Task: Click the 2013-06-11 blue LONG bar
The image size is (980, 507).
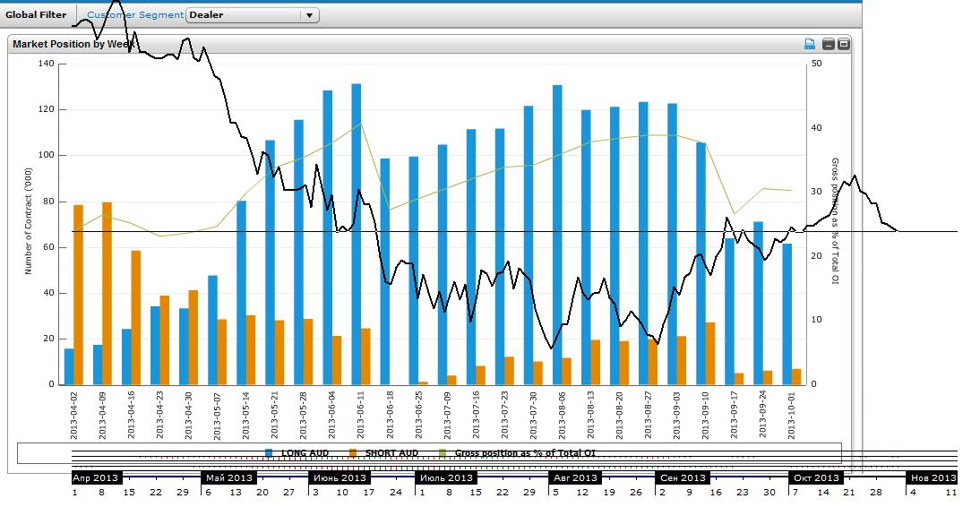Action: (357, 233)
